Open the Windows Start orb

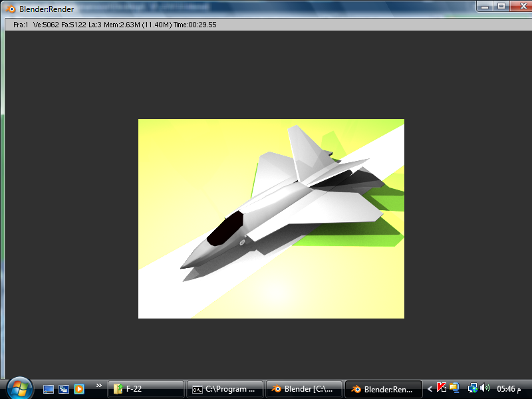click(20, 388)
